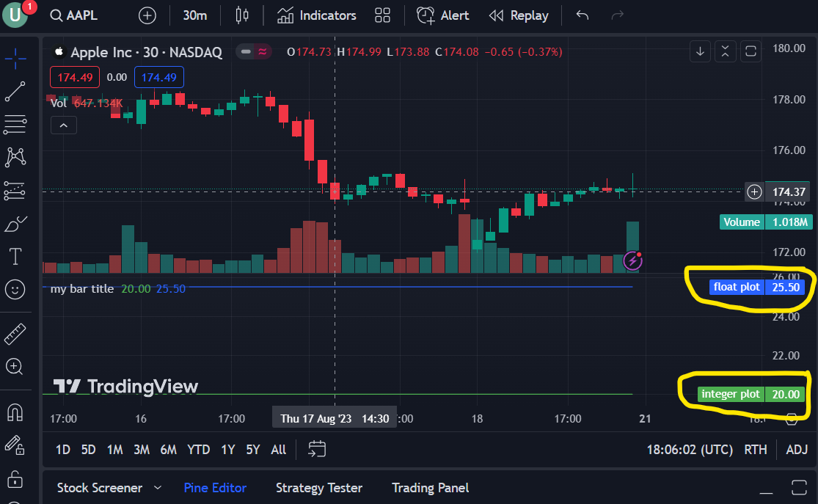Switch to the Strategy Tester tab

(x=319, y=488)
